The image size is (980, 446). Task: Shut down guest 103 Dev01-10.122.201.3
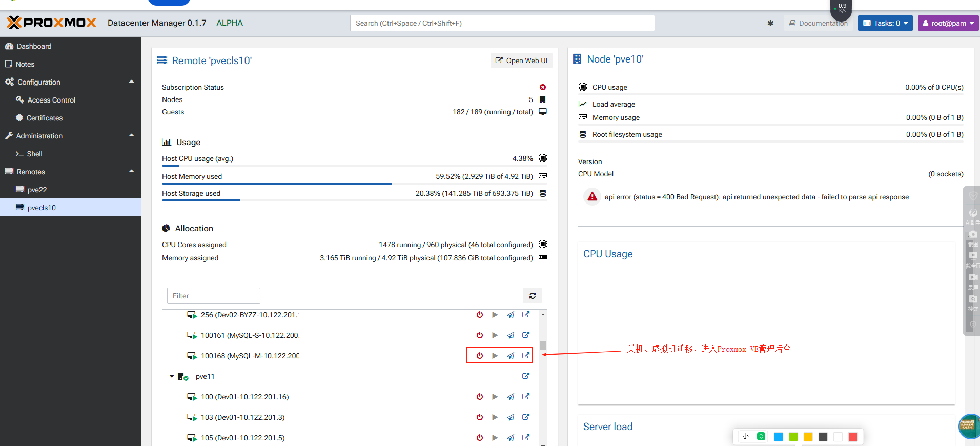click(480, 417)
